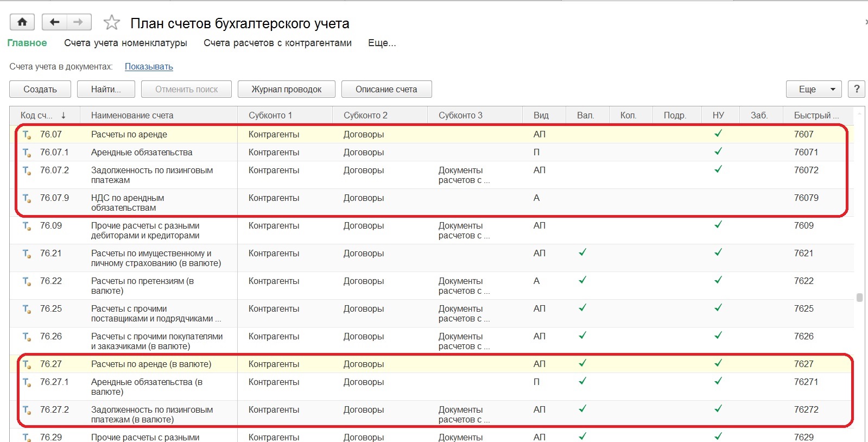
Task: Toggle Вал. checkmark for account 76.25
Action: tap(582, 308)
